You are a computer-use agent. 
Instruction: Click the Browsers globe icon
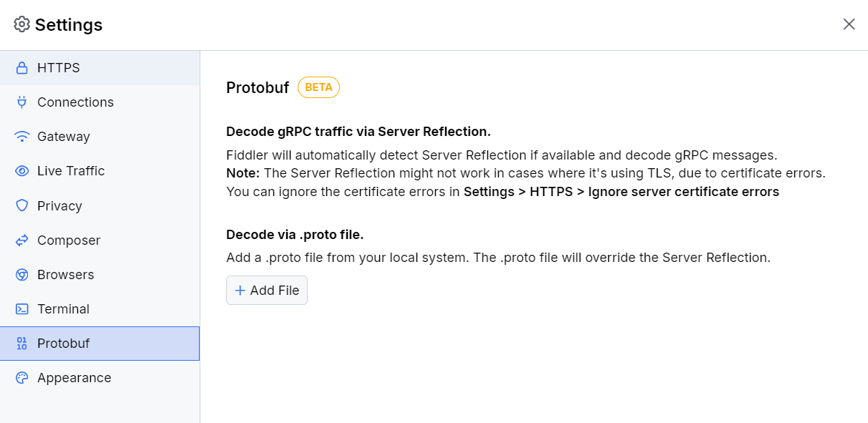click(22, 274)
